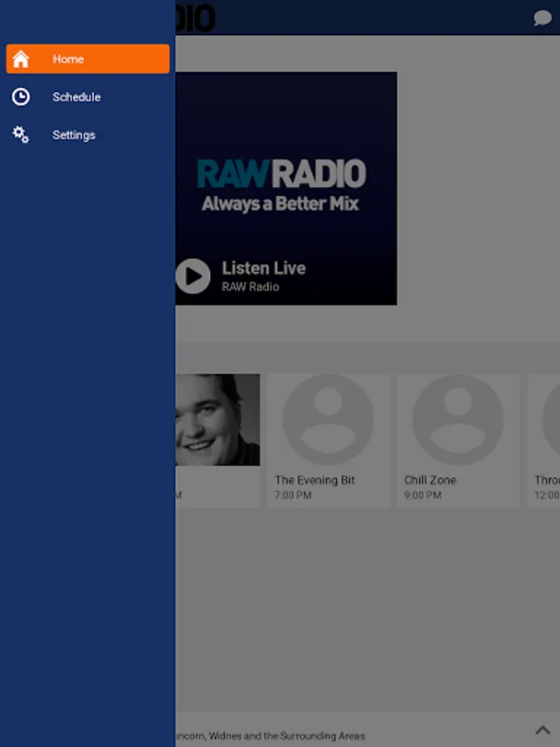
Task: Click the Widnes and the Surrounding Areas text
Action: 287,735
